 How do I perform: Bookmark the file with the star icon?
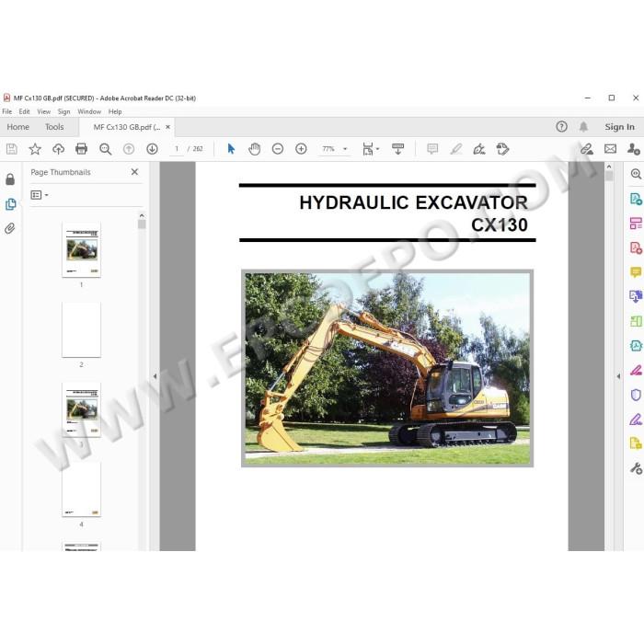35,149
